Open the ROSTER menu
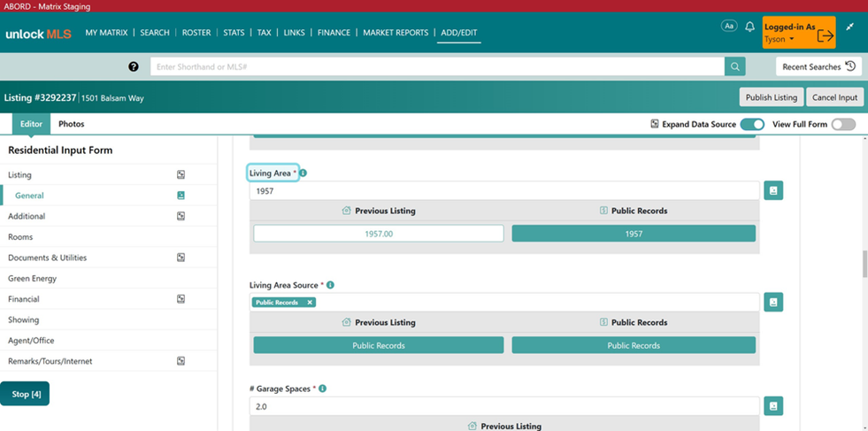Viewport: 868px width, 431px height. pos(196,33)
